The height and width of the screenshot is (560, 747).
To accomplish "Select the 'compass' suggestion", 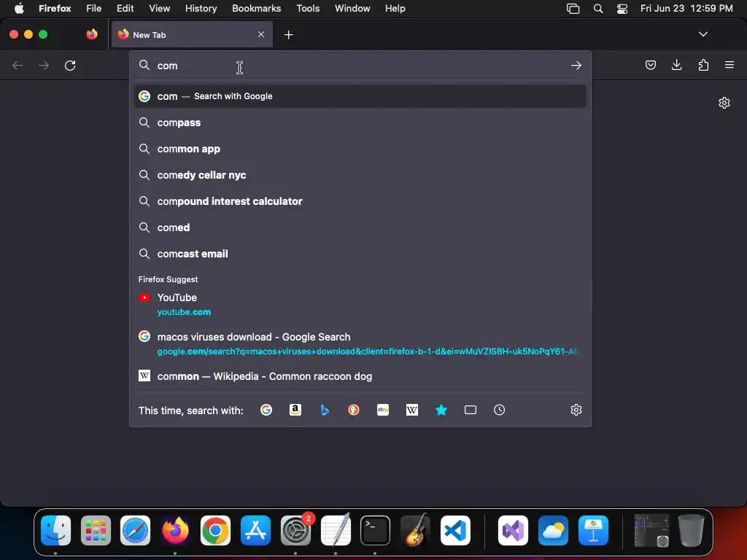I will [360, 122].
